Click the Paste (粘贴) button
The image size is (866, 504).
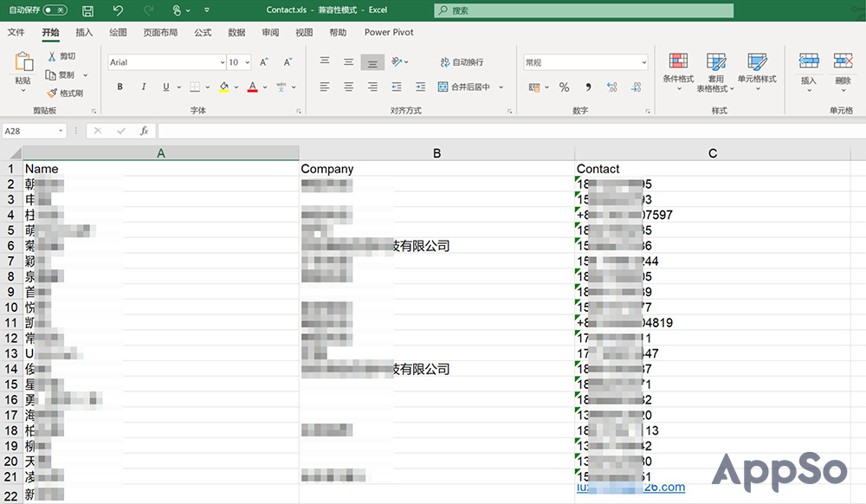23,68
